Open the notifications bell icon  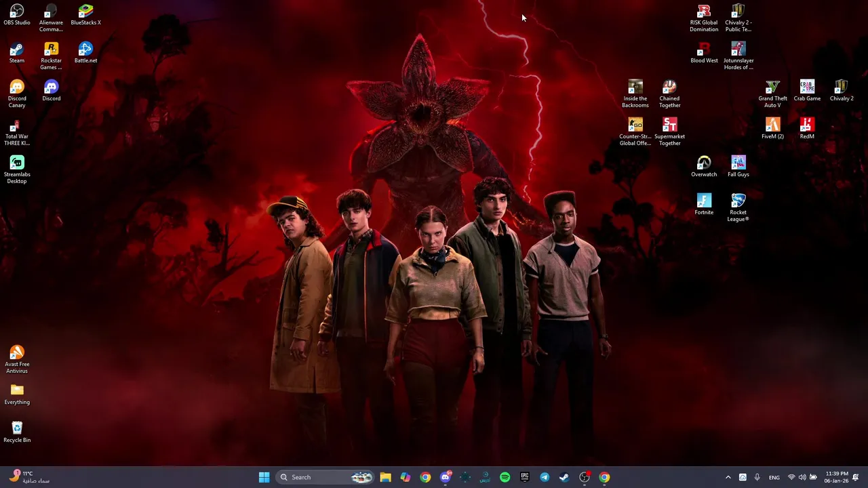coord(856,477)
